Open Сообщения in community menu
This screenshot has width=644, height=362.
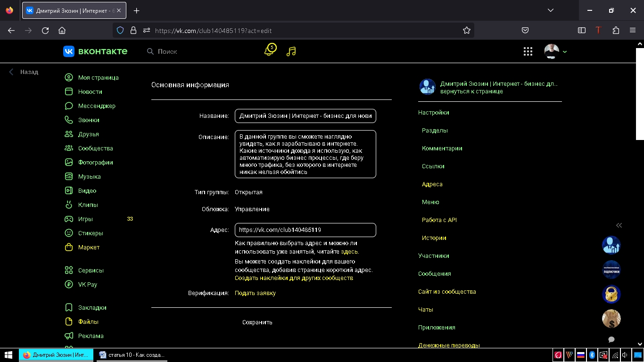point(434,274)
